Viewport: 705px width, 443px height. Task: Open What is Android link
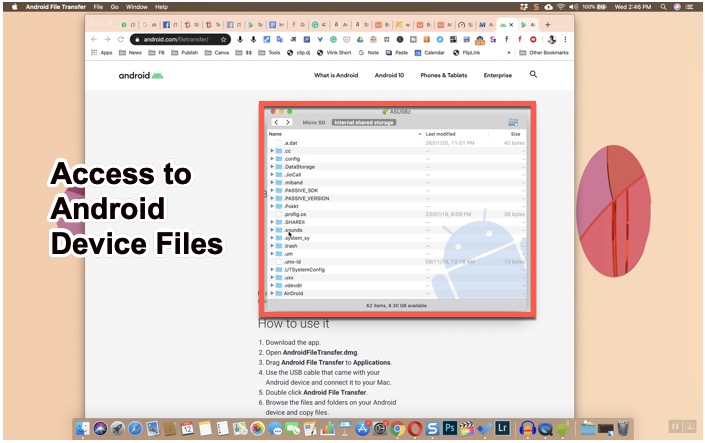336,75
